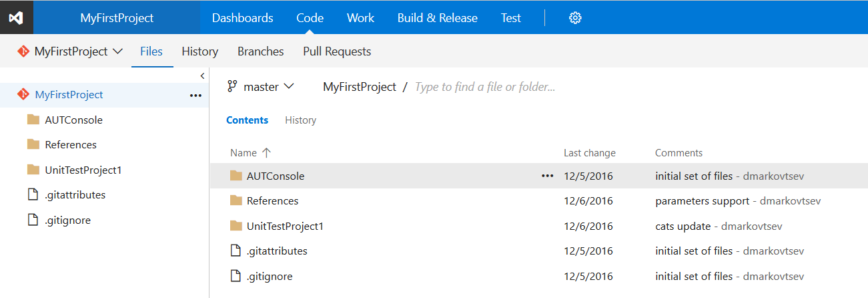Screen dimensions: 868x298
Task: Click the .gitignore file icon in the list
Action: coord(235,276)
